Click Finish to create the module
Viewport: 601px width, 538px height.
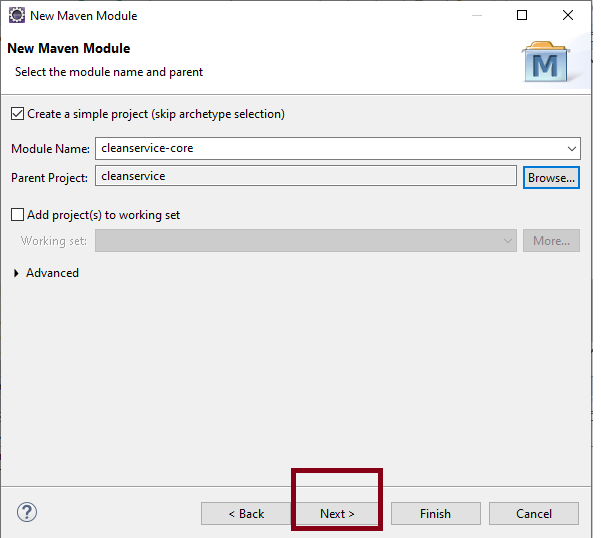[x=435, y=513]
